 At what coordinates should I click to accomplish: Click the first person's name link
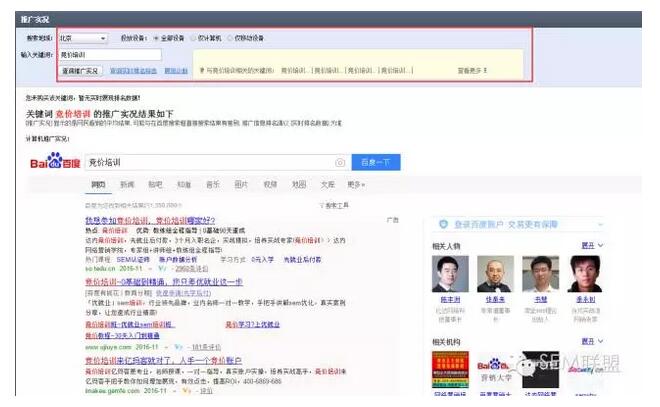[x=450, y=300]
